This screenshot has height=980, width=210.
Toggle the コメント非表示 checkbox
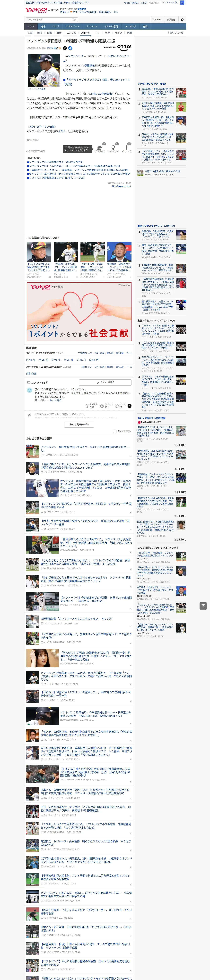coord(115,431)
